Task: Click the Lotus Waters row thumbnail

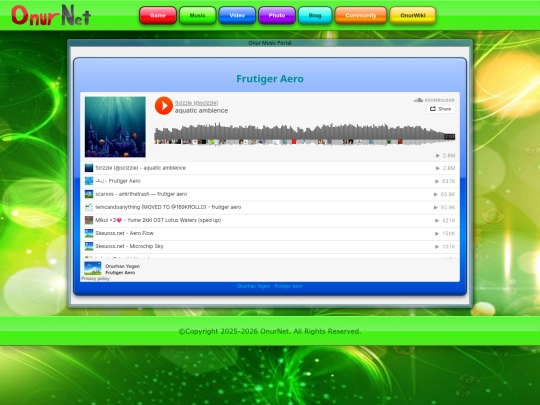Action: tap(89, 220)
